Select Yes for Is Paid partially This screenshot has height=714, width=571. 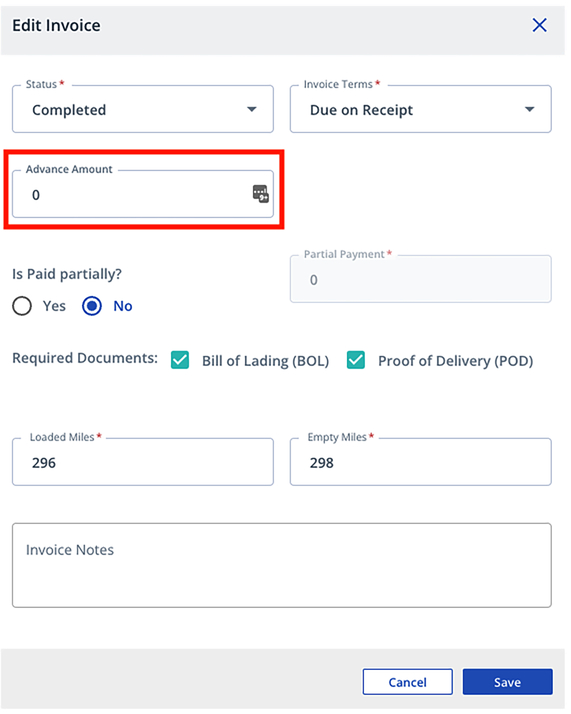point(22,306)
